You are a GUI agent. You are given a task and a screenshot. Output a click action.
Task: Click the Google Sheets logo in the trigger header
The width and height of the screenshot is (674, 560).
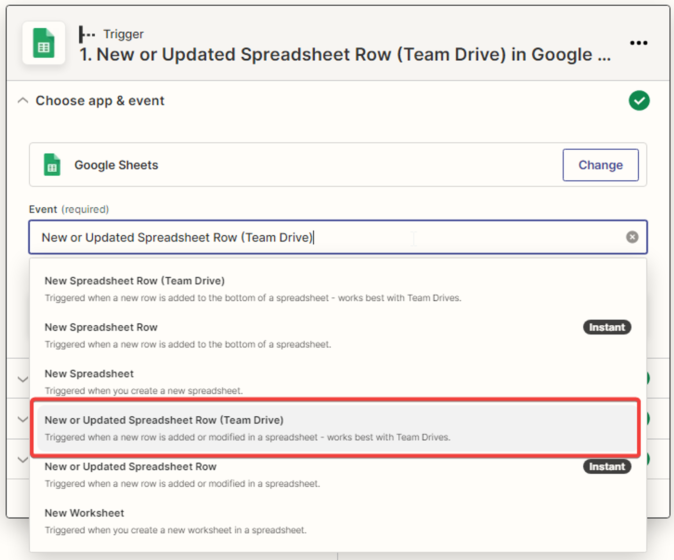44,44
